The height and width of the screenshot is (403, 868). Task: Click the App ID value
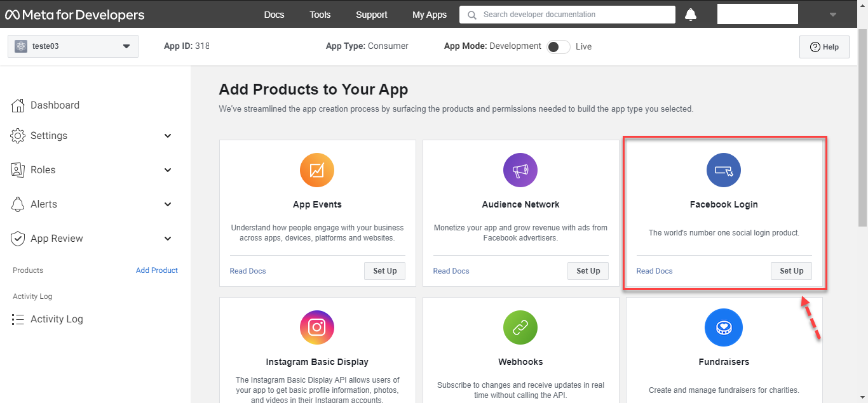pos(202,46)
